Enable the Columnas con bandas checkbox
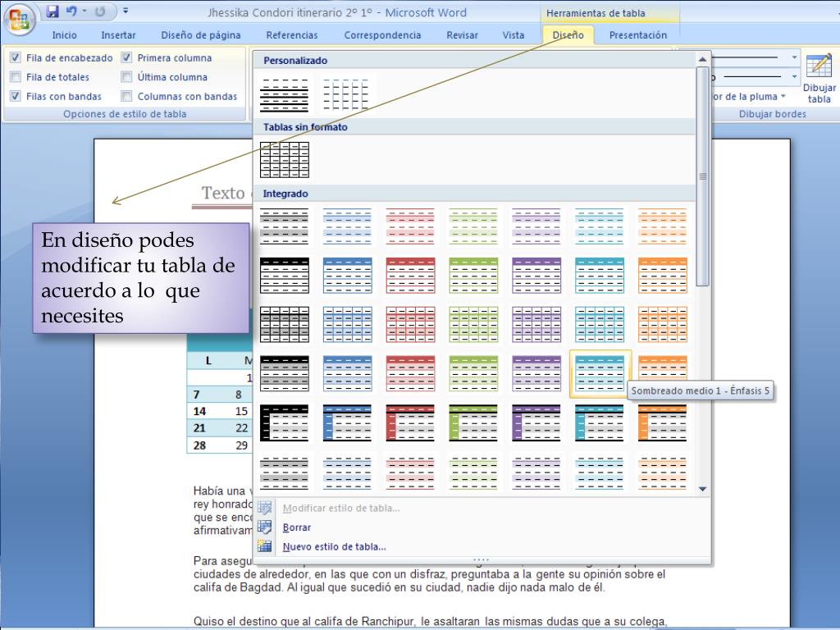 [126, 96]
